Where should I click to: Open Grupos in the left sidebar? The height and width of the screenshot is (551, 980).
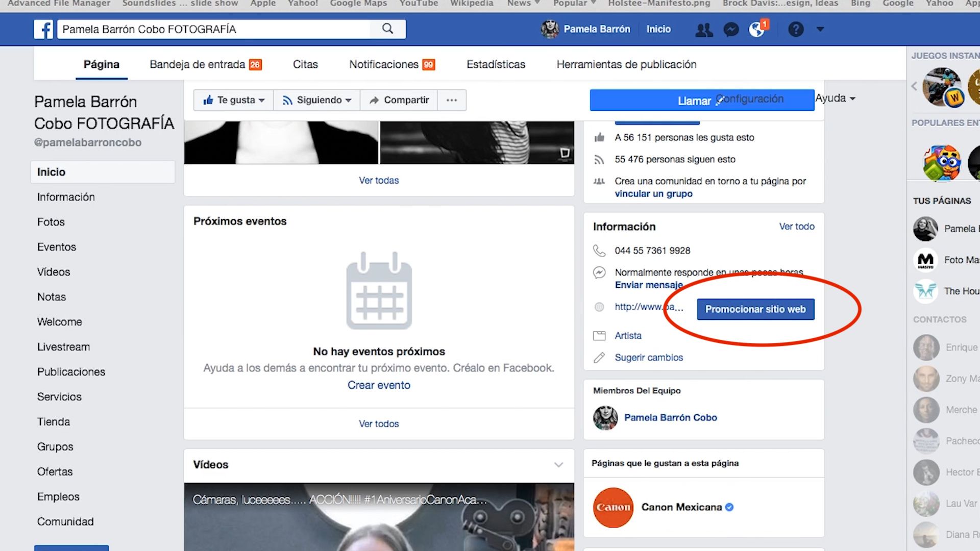point(55,447)
